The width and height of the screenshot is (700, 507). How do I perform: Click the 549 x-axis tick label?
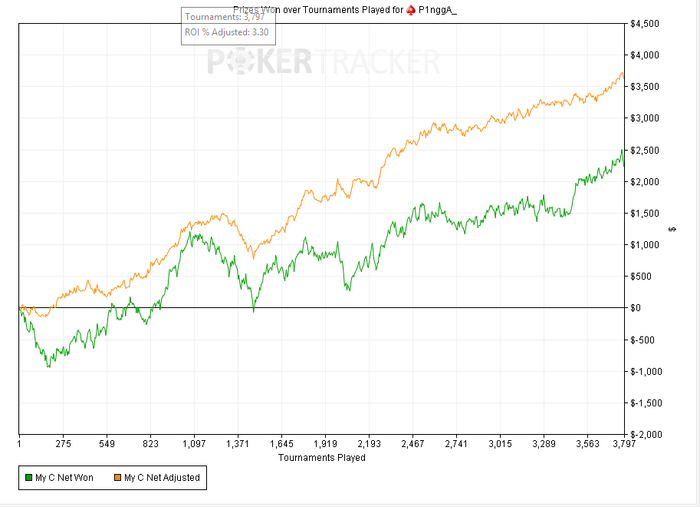[x=107, y=444]
